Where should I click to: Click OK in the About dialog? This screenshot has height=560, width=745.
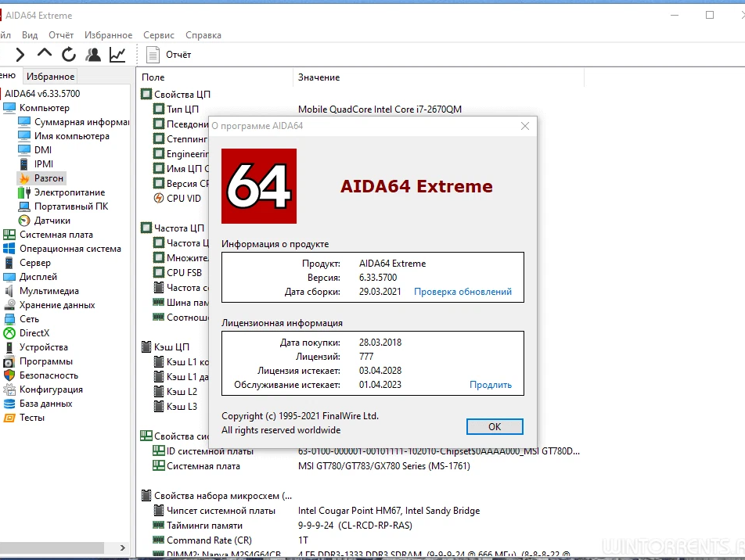[x=495, y=426]
